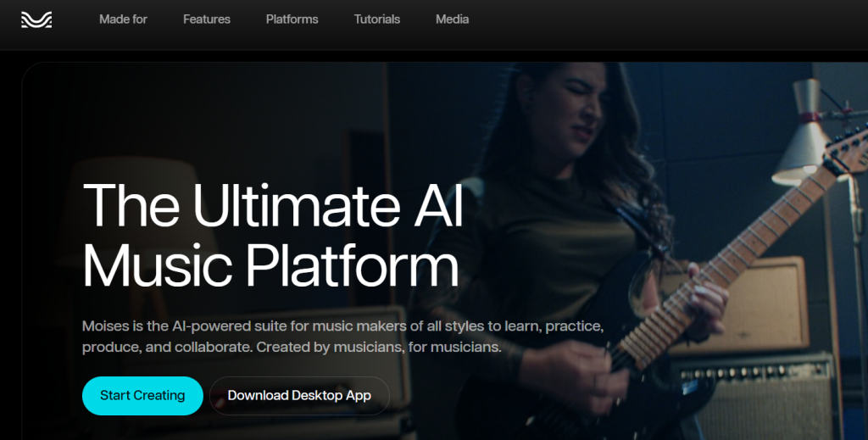Select Media in the top navigation

[453, 19]
